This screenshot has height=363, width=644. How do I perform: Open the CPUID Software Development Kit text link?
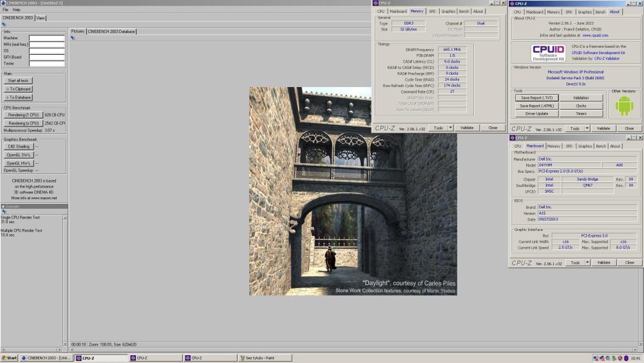point(598,53)
